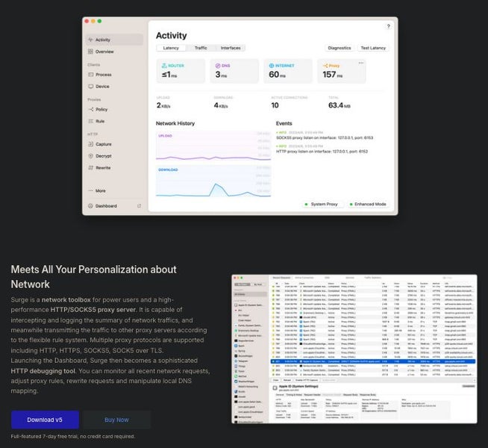Click the More ellipsis icon in sidebar
The width and height of the screenshot is (488, 448).
tap(91, 190)
